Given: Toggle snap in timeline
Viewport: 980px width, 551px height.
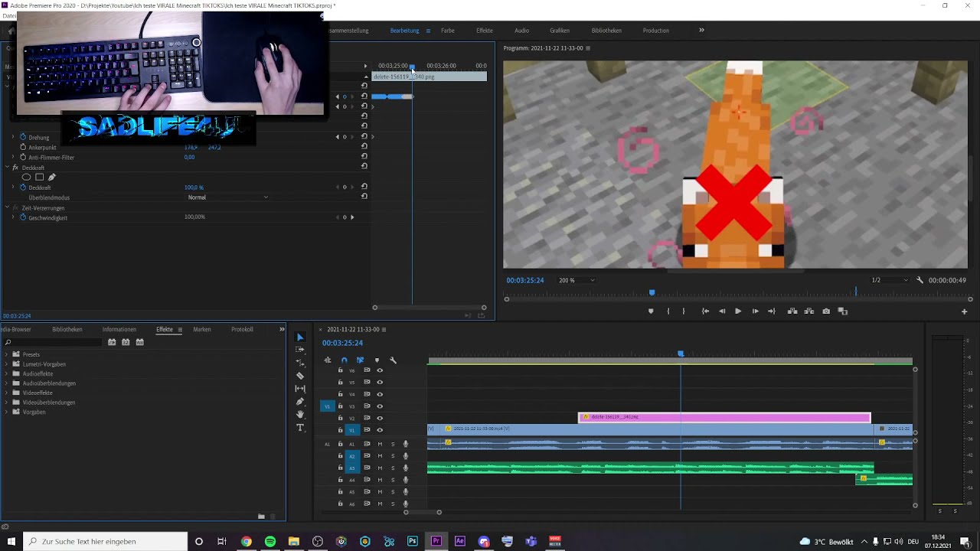Looking at the screenshot, I should 344,360.
